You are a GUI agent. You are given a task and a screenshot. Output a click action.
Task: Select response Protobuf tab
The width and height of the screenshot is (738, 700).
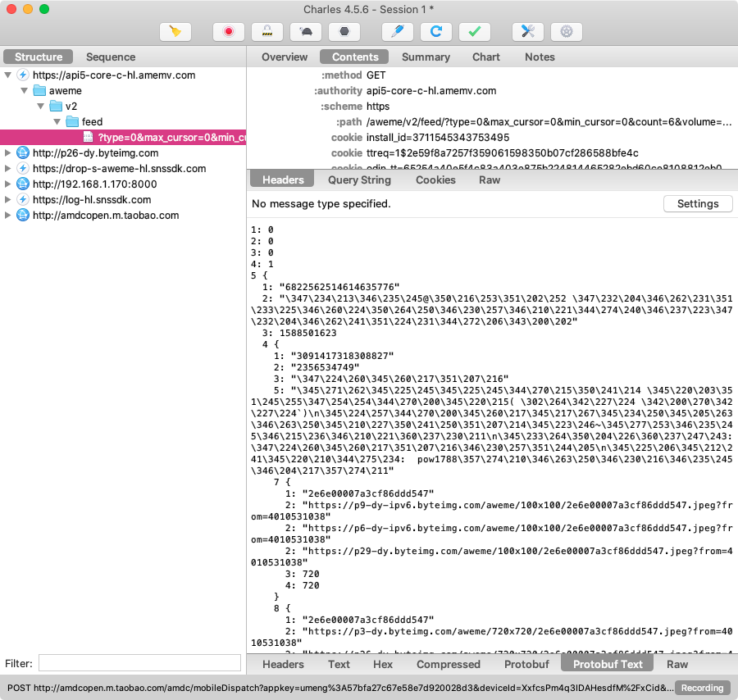click(526, 664)
